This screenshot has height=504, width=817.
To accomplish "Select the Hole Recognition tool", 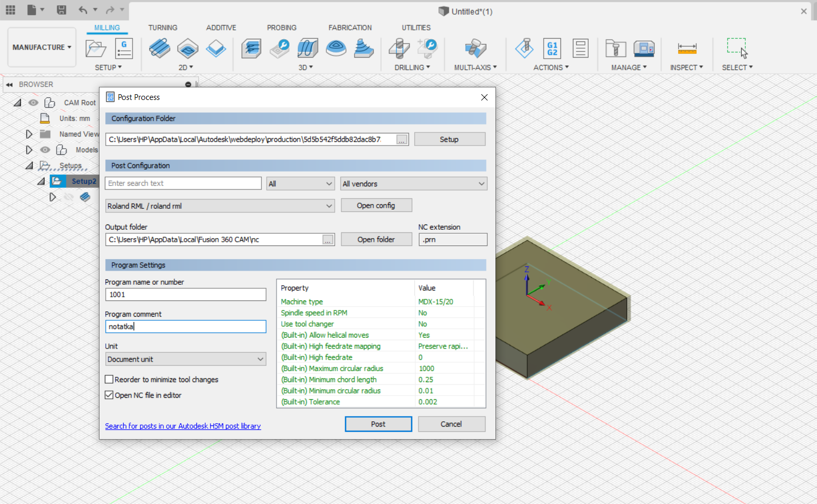I will (427, 49).
